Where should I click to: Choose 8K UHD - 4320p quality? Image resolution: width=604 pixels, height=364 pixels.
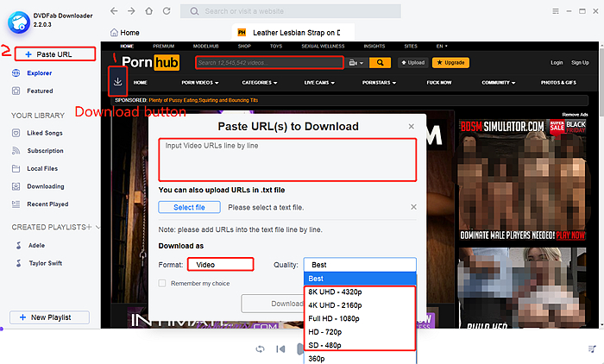(x=360, y=292)
